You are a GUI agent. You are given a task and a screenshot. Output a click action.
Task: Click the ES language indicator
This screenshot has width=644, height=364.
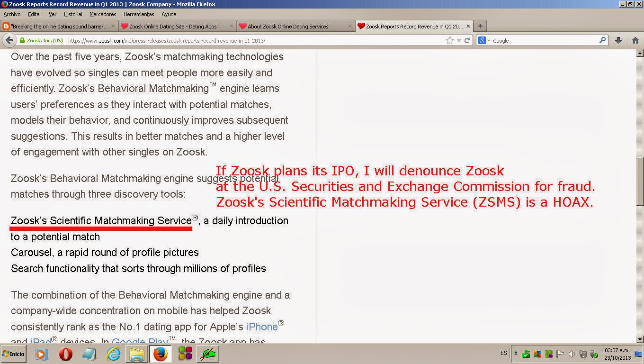click(x=503, y=354)
